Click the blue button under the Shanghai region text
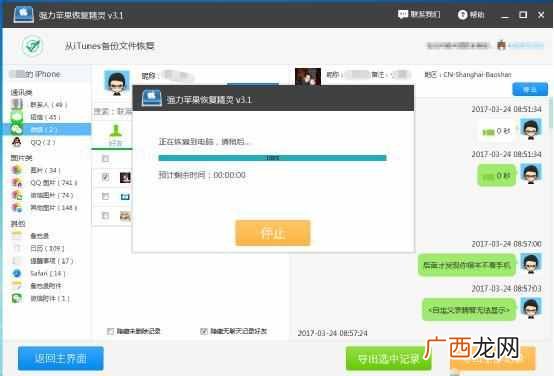This screenshot has width=554, height=376. tap(530, 89)
